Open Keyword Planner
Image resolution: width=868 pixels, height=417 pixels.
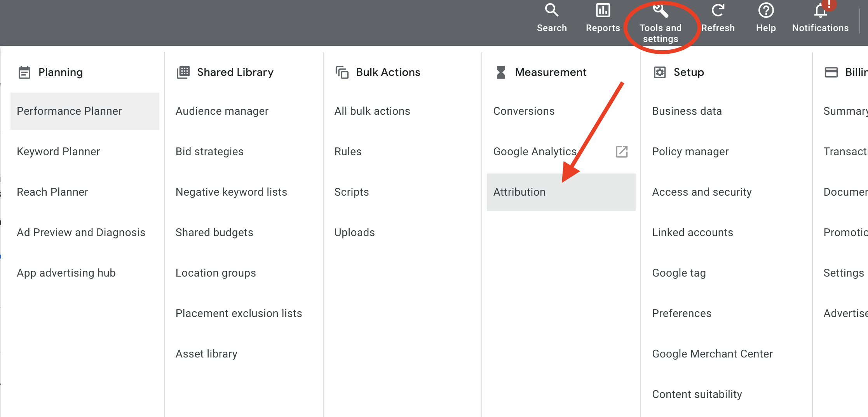[x=58, y=152]
